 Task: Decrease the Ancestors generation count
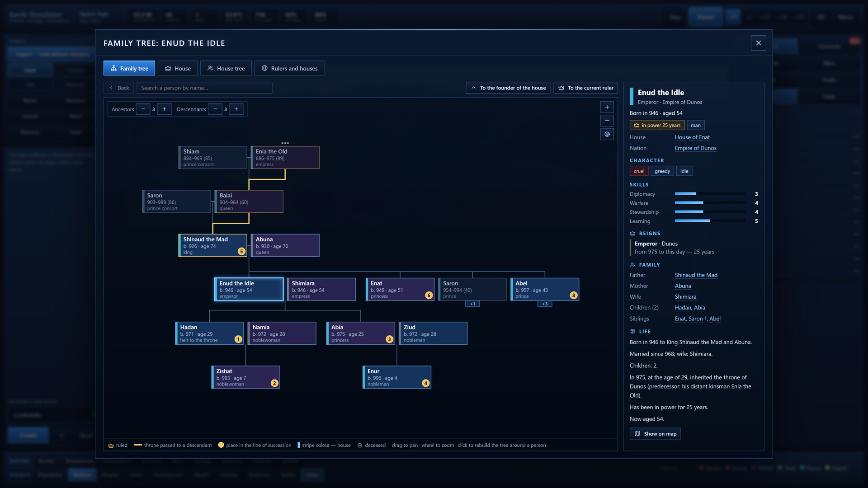143,109
